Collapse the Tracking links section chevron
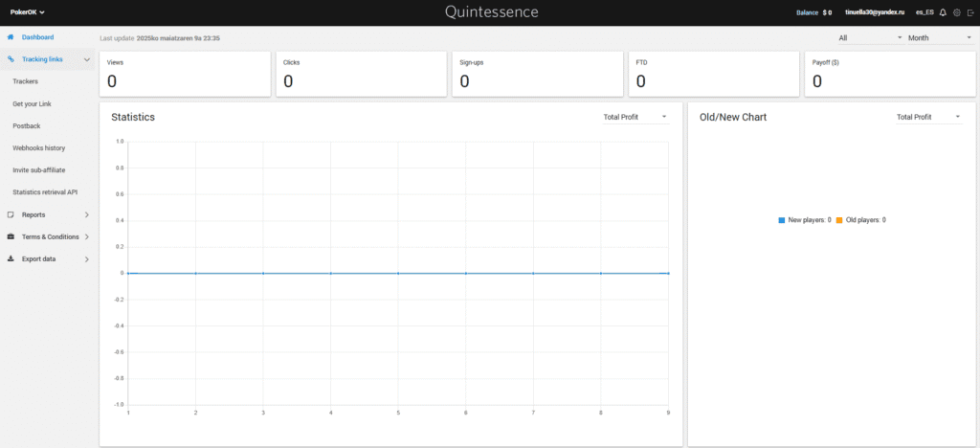Image resolution: width=980 pixels, height=448 pixels. [87, 59]
